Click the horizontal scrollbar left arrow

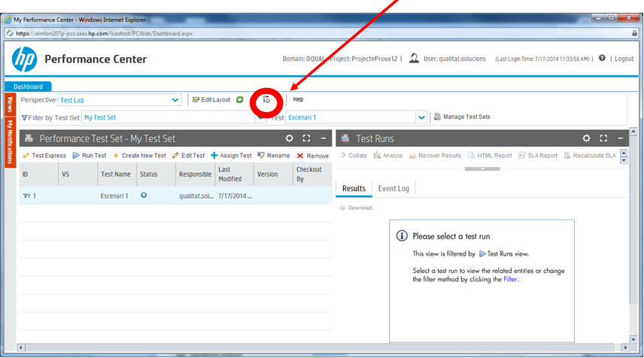(x=20, y=347)
